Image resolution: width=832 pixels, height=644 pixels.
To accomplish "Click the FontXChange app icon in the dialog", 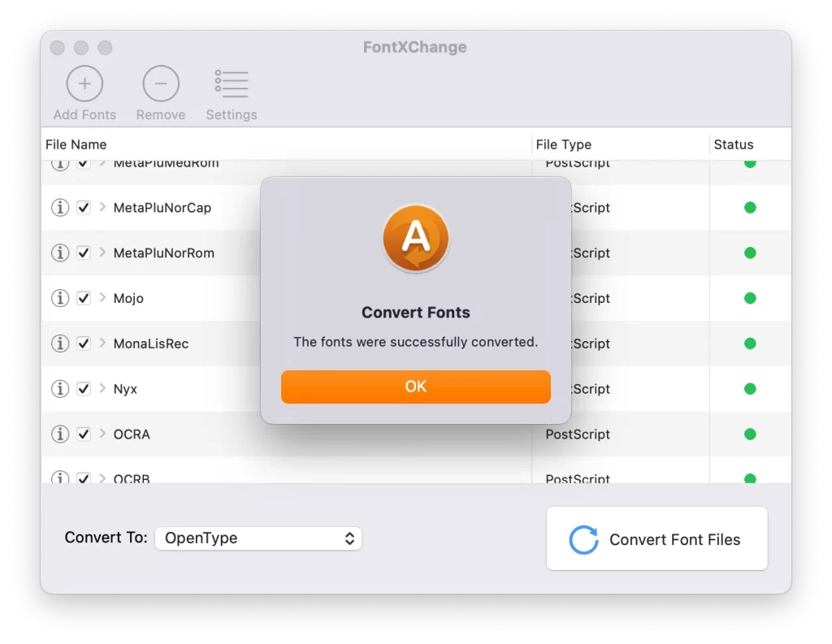I will point(415,238).
